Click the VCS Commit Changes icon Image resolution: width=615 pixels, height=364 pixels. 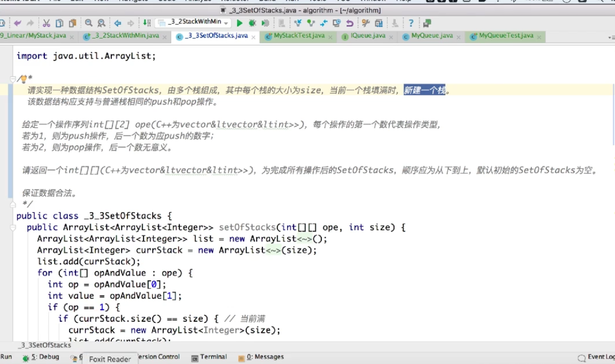(311, 23)
